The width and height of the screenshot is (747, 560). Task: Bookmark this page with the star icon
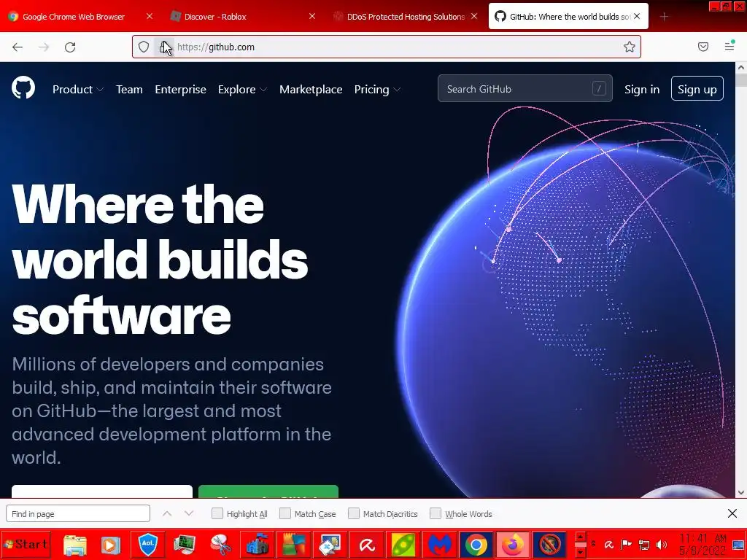pos(630,47)
